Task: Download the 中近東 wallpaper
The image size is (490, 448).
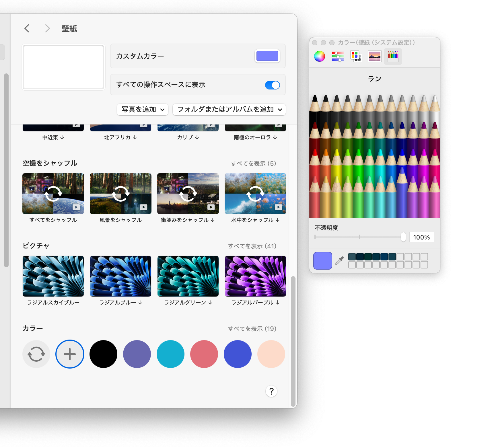Action: click(x=62, y=137)
